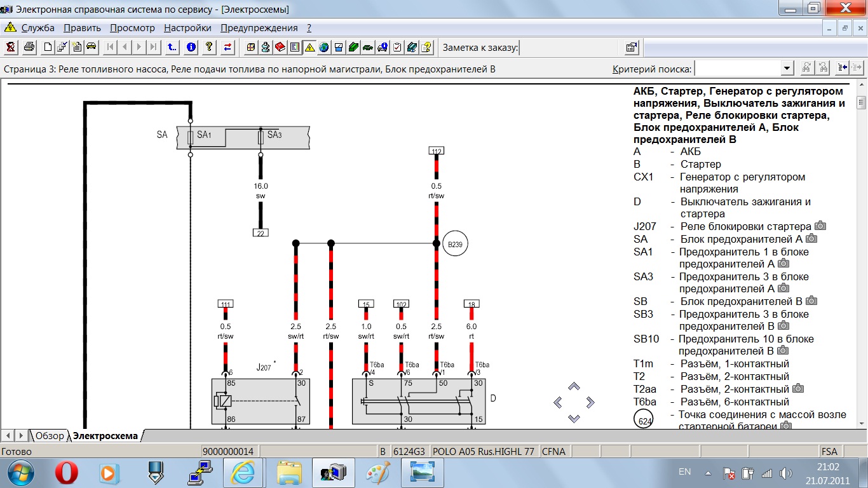Pan diagram up with the upward chevron

click(574, 386)
